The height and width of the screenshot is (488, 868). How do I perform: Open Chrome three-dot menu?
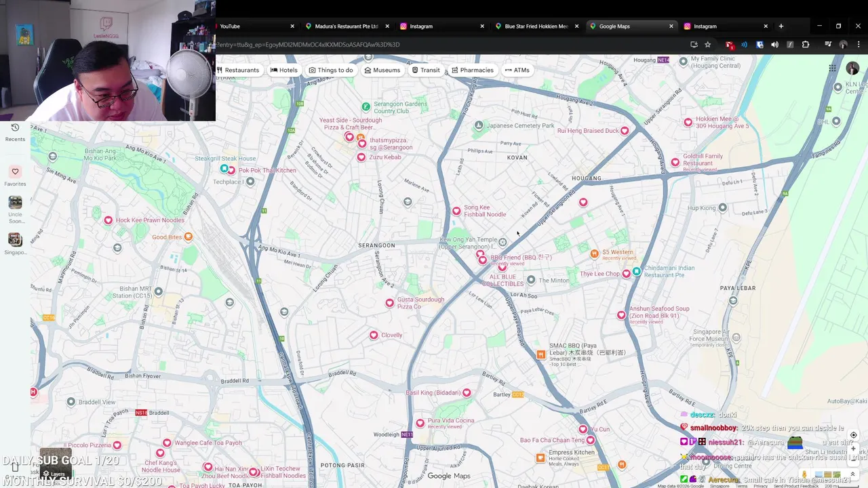pyautogui.click(x=859, y=45)
